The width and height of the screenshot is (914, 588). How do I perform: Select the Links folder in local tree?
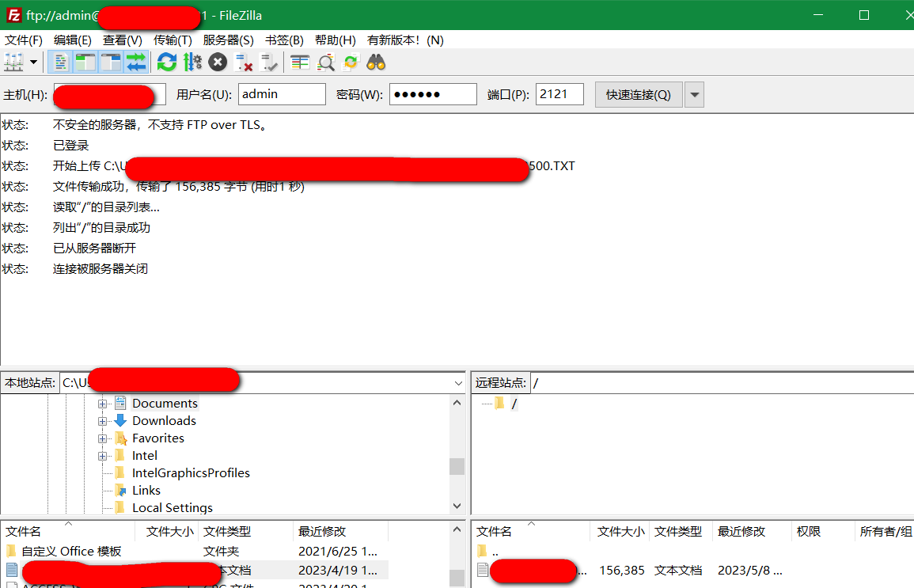(146, 491)
